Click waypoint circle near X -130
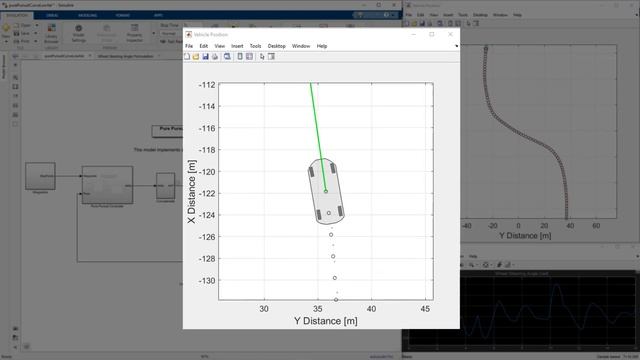This screenshot has height=360, width=640. pyautogui.click(x=335, y=278)
